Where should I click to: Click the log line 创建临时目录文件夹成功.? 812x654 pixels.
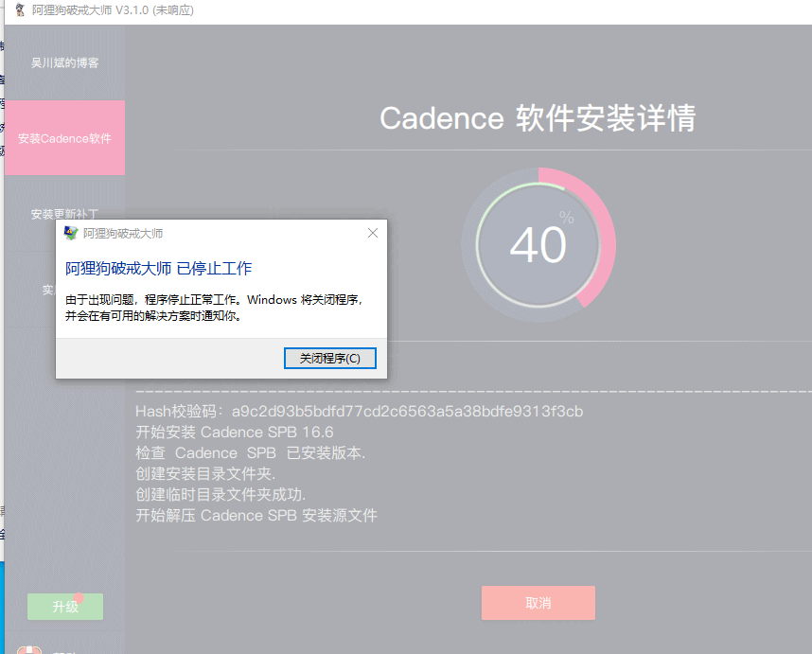point(221,494)
